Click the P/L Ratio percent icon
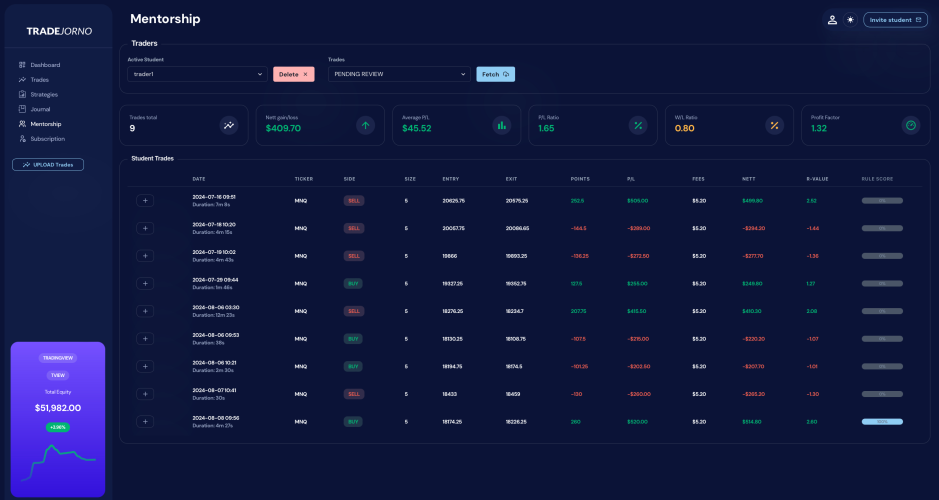The image size is (939, 500). tap(638, 125)
